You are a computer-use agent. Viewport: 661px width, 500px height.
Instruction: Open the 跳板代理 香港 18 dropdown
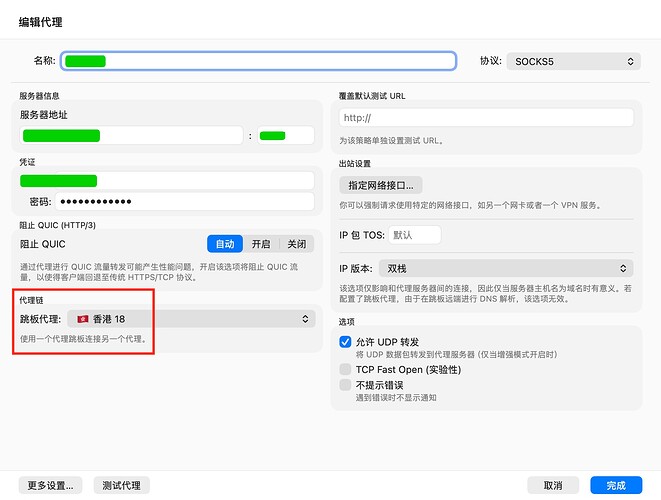[191, 319]
